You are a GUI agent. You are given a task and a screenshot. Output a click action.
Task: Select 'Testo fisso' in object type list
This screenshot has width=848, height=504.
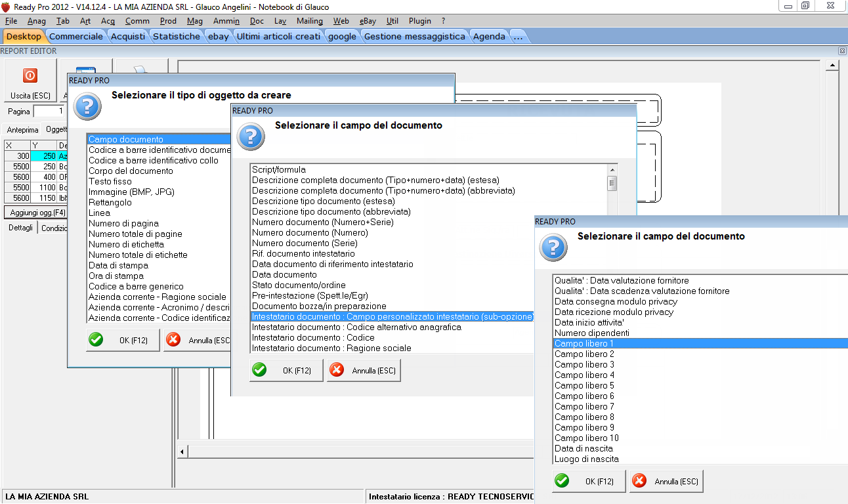coord(159,181)
